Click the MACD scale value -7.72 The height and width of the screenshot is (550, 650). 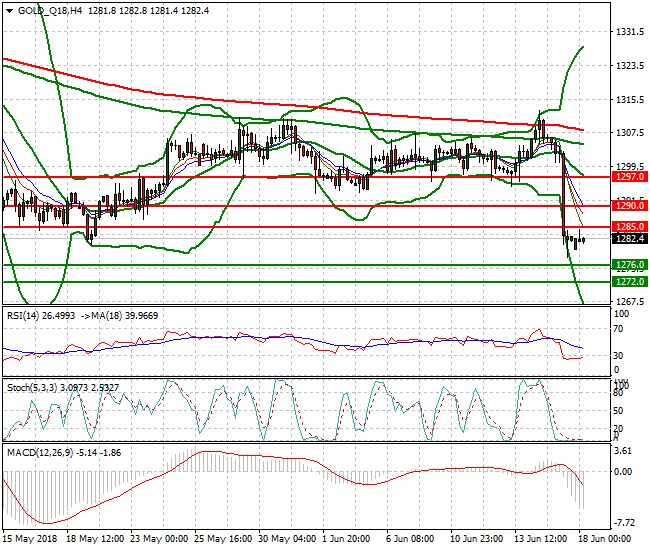coord(624,523)
